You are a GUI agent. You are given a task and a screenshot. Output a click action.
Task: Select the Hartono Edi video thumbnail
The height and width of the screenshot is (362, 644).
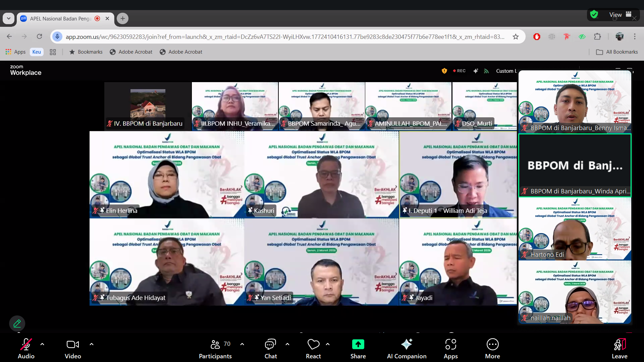point(575,229)
